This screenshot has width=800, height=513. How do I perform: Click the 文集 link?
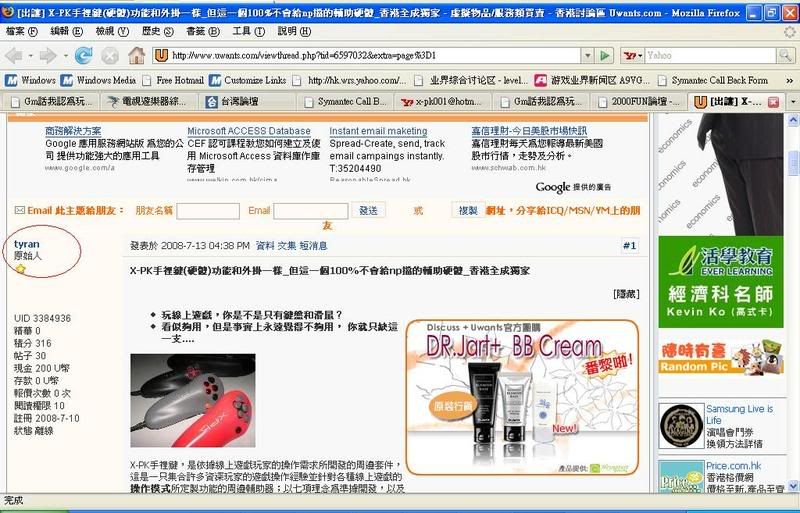286,246
